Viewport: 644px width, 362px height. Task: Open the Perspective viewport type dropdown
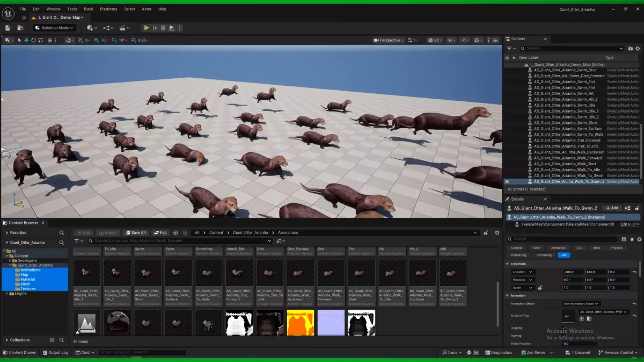[389, 40]
